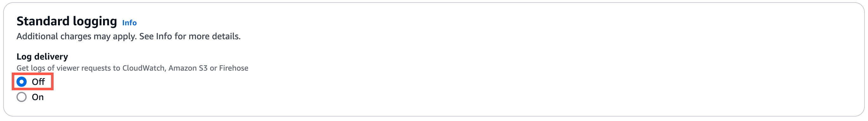Click the empty circle next to On
This screenshot has width=868, height=121.
[22, 97]
